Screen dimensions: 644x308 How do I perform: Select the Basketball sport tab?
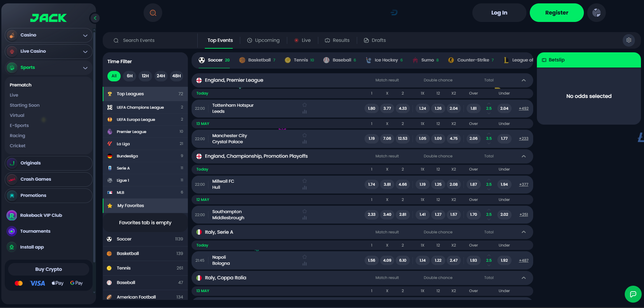257,60
